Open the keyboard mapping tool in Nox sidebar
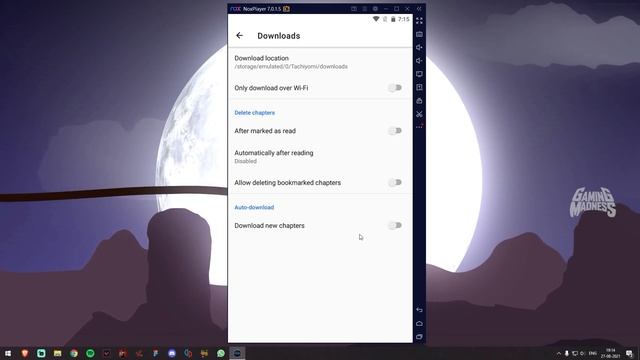 [419, 34]
